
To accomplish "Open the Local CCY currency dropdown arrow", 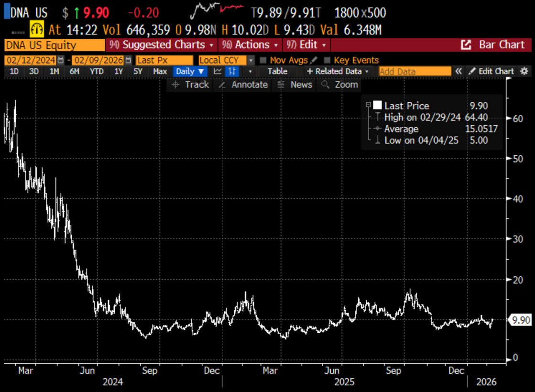I will 251,60.
